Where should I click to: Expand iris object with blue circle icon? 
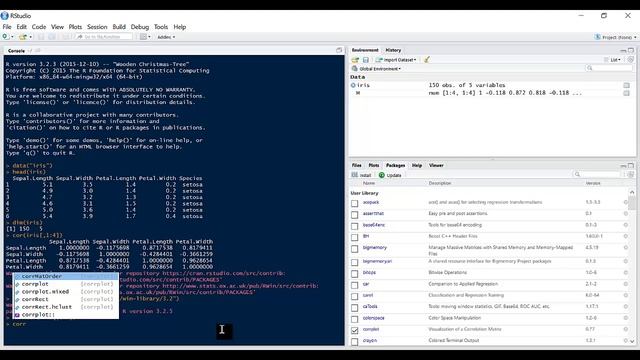[x=353, y=85]
